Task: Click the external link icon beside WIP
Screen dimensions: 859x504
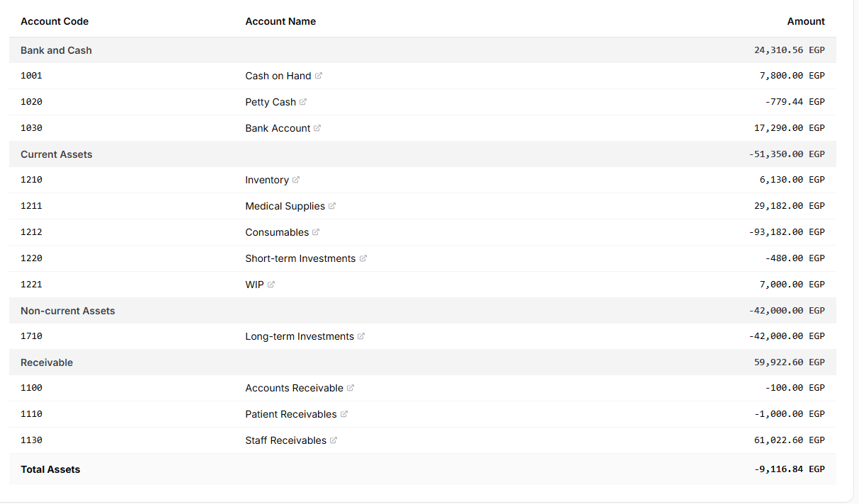Action: pyautogui.click(x=271, y=285)
